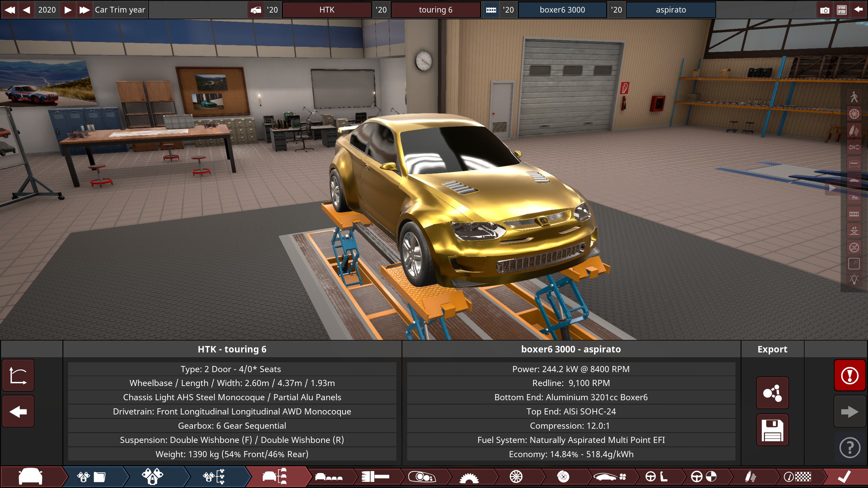Click the back arrow in the top-right corner
The height and width of the screenshot is (488, 868).
click(859, 10)
